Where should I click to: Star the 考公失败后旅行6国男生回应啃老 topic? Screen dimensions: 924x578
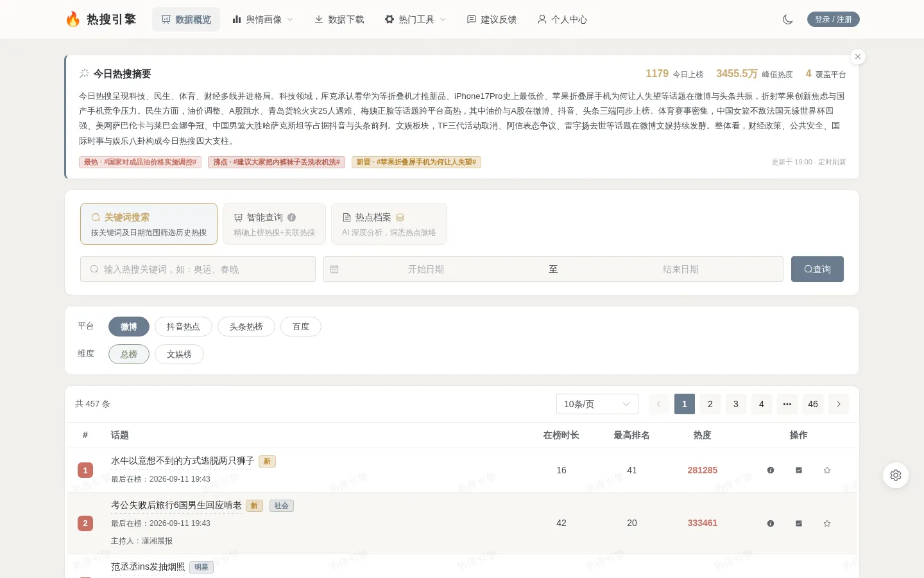click(x=827, y=523)
